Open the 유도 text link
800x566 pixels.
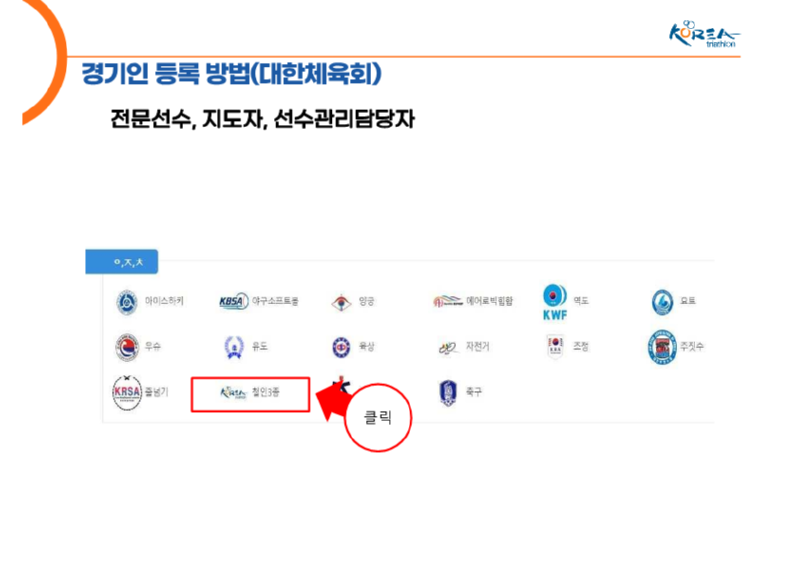click(x=260, y=346)
